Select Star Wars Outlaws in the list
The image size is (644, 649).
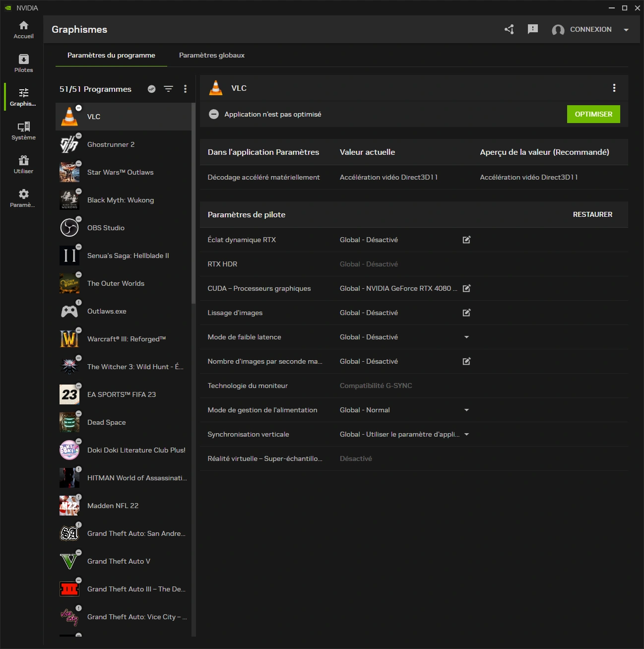coord(123,172)
